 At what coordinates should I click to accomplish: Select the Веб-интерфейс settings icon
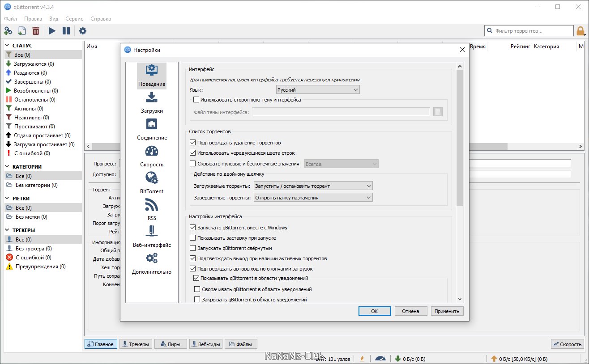click(x=152, y=232)
